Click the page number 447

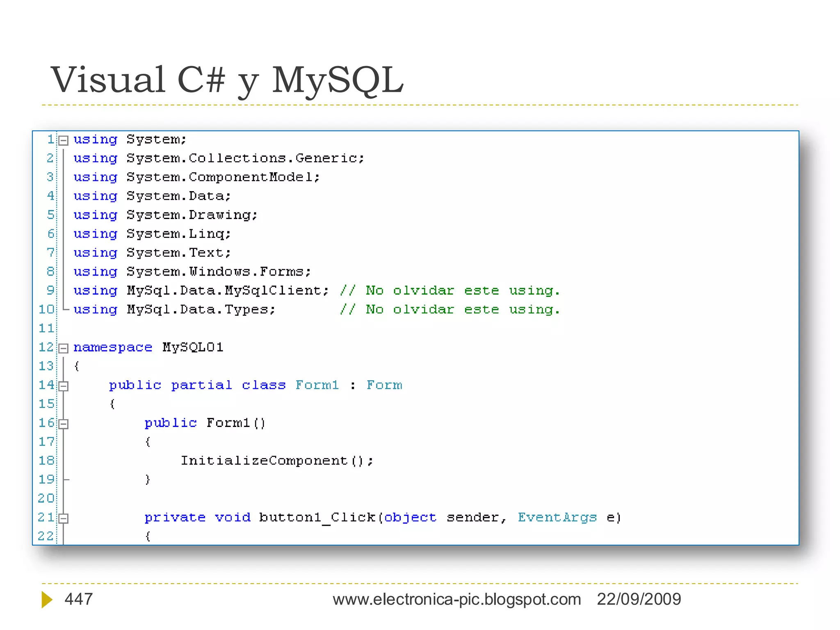(x=79, y=599)
